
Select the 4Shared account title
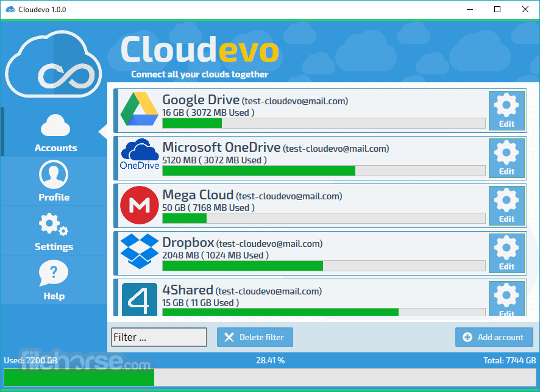coord(188,290)
